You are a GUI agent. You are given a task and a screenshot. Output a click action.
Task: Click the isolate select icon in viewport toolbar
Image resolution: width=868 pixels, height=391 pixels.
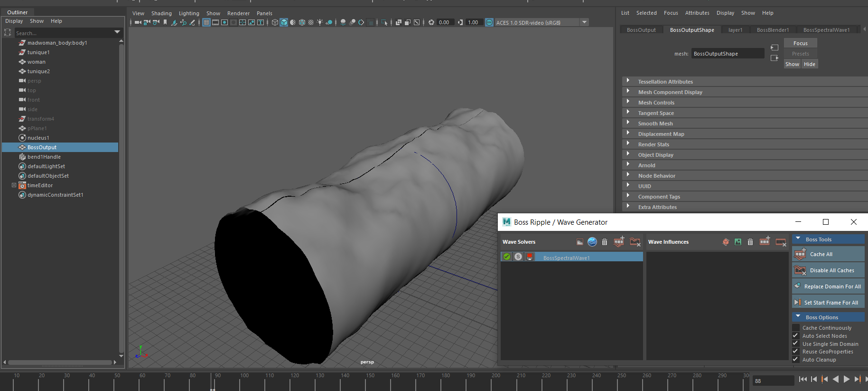pyautogui.click(x=384, y=22)
